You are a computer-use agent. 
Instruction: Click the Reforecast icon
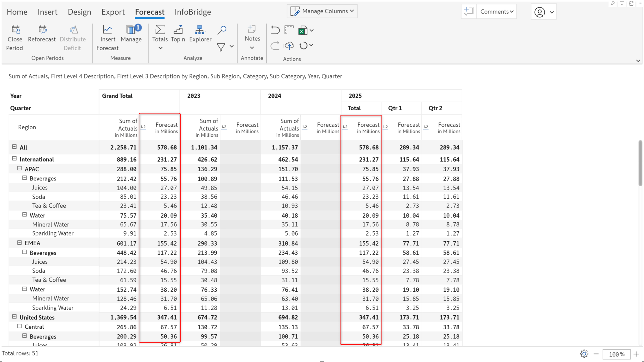[x=42, y=30]
